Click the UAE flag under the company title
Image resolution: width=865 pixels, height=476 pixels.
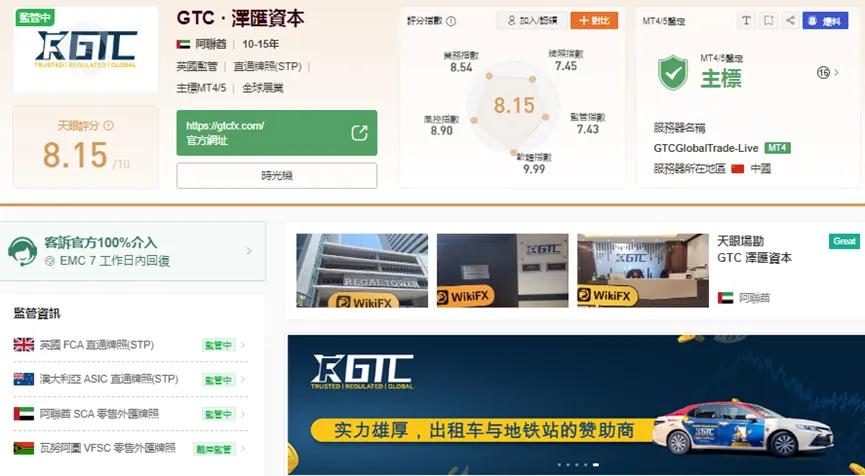(183, 44)
